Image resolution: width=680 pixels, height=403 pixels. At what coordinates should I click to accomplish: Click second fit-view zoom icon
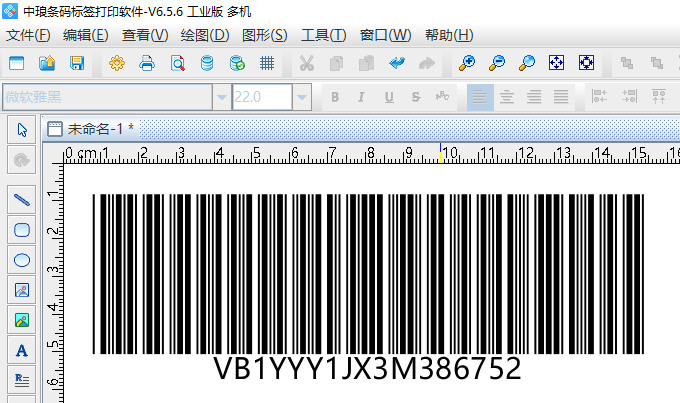tap(586, 63)
